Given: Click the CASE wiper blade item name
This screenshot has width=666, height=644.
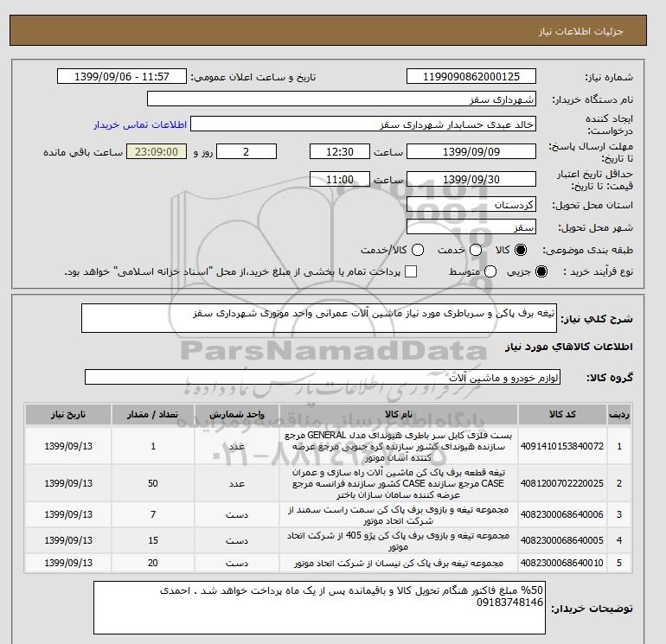Looking at the screenshot, I should coord(399,483).
